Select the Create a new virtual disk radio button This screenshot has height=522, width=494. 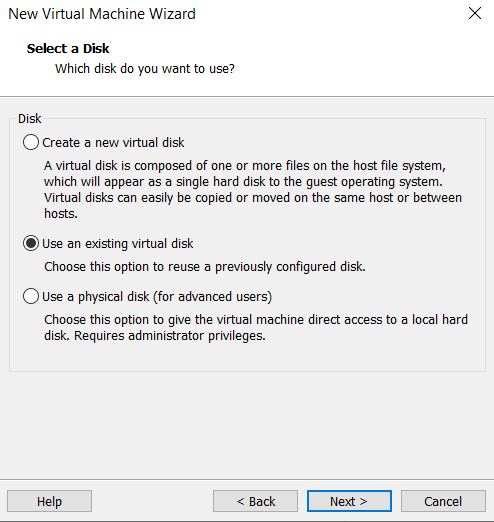(31, 142)
